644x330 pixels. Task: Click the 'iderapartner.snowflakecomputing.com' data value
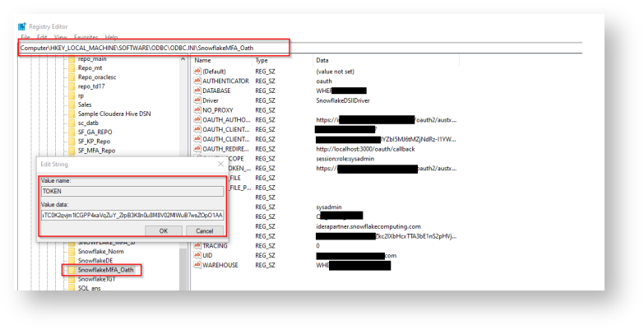(x=368, y=226)
